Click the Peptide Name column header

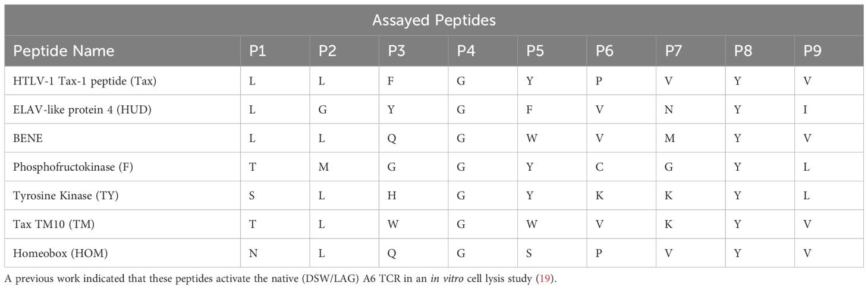pyautogui.click(x=64, y=51)
